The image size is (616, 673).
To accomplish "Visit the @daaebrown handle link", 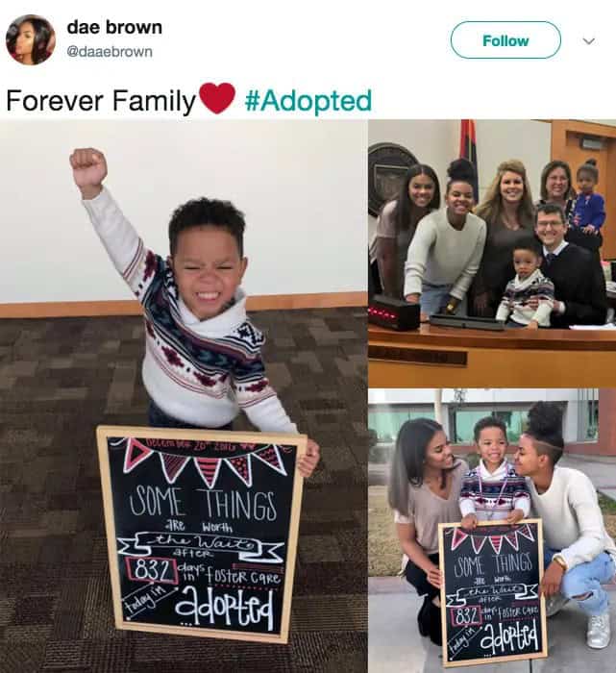I will click(110, 52).
